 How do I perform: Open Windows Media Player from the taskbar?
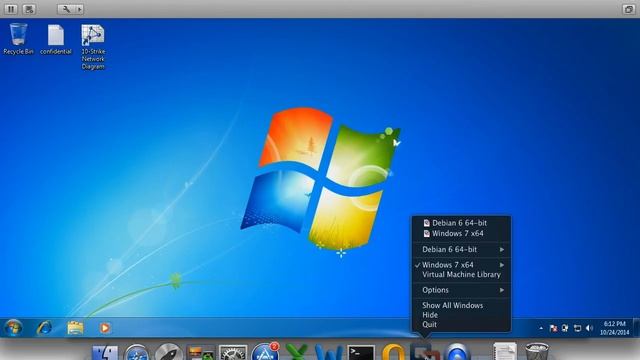(105, 328)
